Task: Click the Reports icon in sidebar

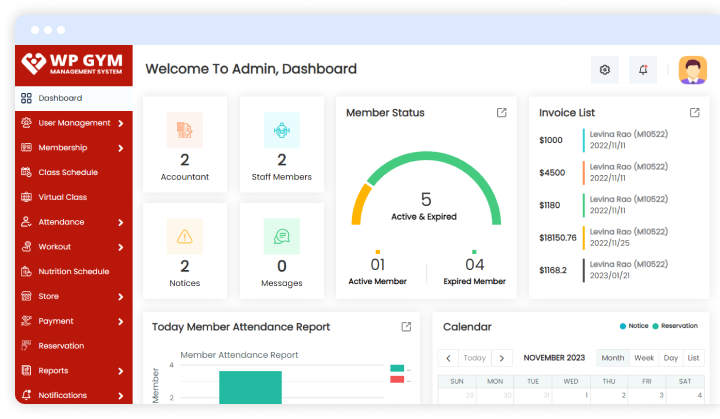Action: [26, 370]
